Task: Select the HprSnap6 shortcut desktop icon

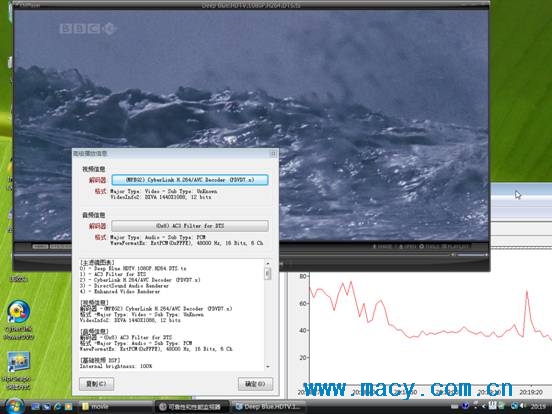Action: point(17,370)
